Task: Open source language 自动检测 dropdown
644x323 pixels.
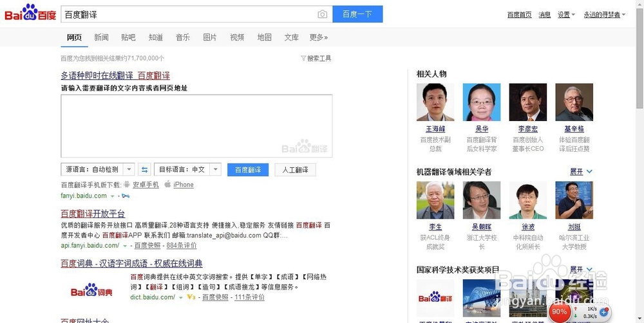Action: (98, 169)
